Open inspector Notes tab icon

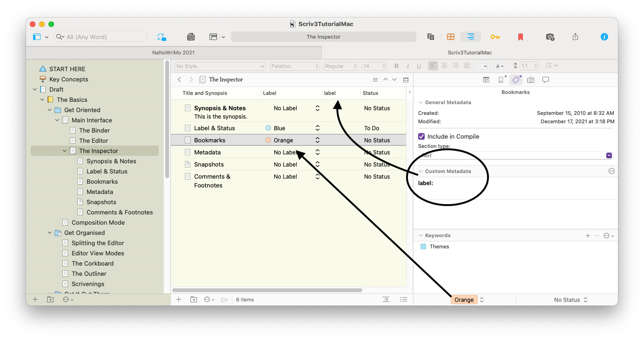click(x=486, y=80)
